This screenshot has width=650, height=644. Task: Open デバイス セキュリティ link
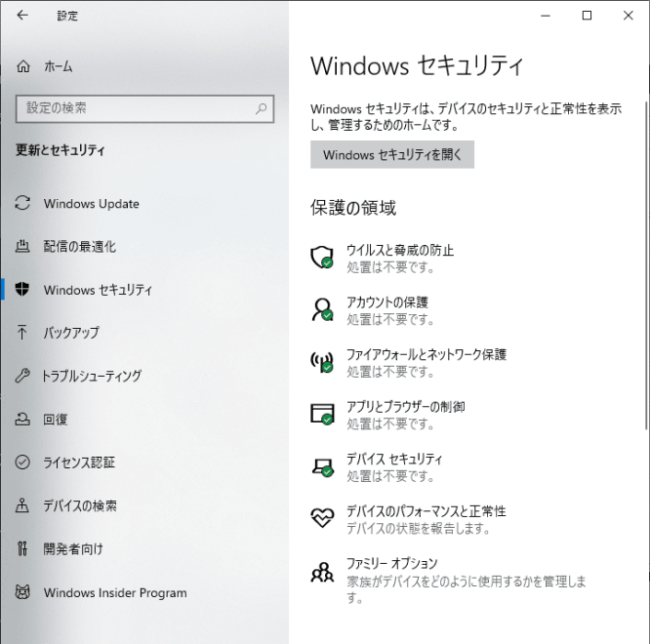(394, 459)
